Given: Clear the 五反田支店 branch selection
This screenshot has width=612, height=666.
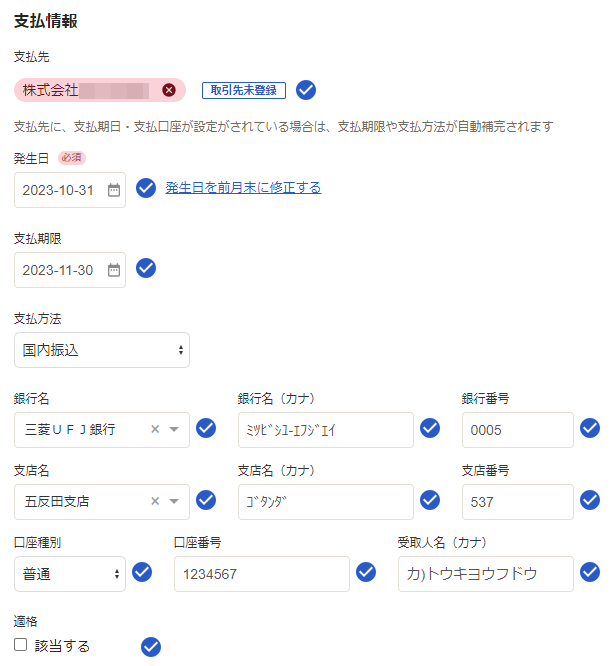Looking at the screenshot, I should pos(155,502).
